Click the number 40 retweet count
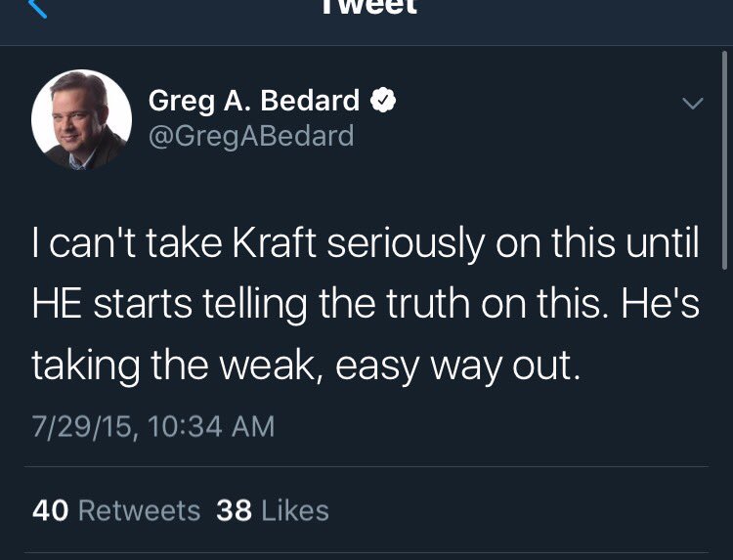Image resolution: width=733 pixels, height=560 pixels. (50, 510)
